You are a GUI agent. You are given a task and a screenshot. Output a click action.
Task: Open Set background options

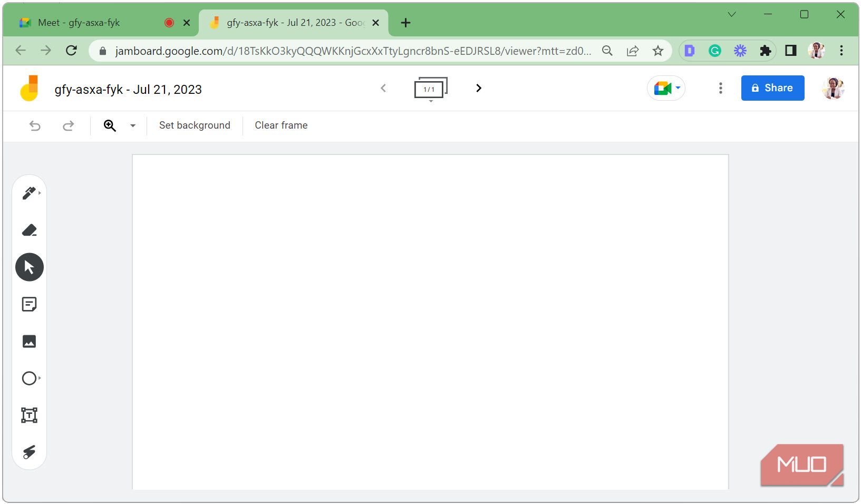coord(195,125)
